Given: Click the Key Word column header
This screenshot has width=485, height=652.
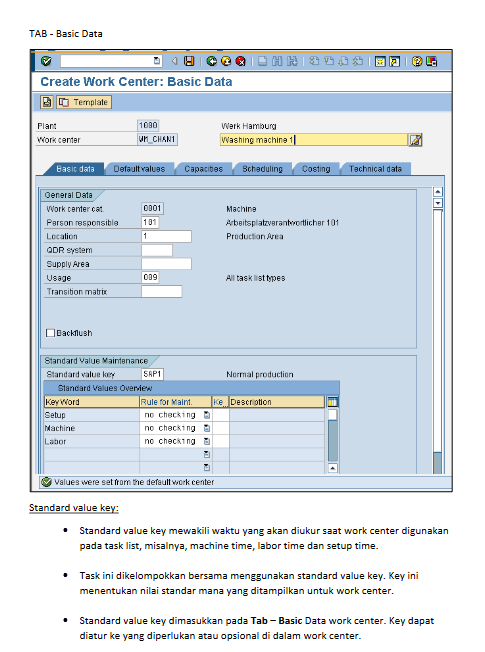Looking at the screenshot, I should tap(92, 402).
